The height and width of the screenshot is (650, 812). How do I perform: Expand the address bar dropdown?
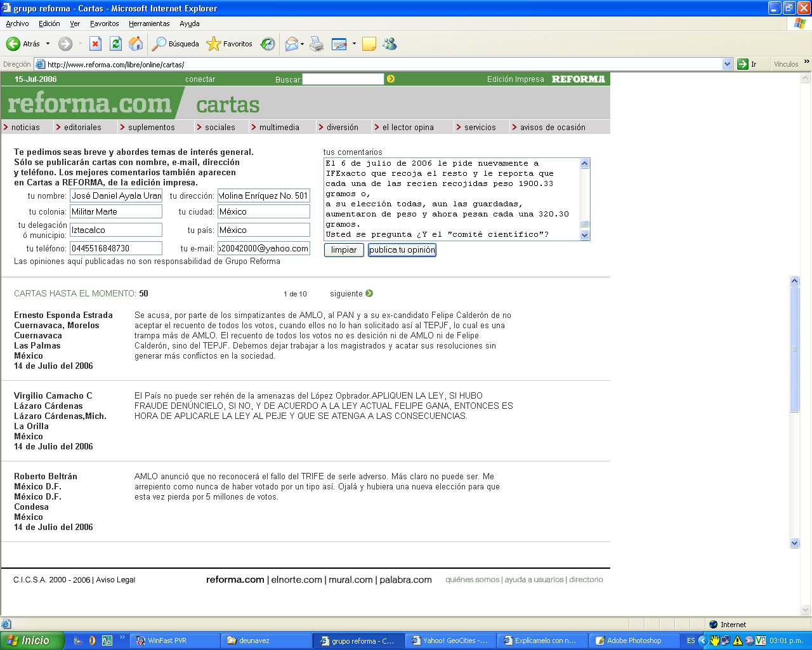[x=727, y=64]
